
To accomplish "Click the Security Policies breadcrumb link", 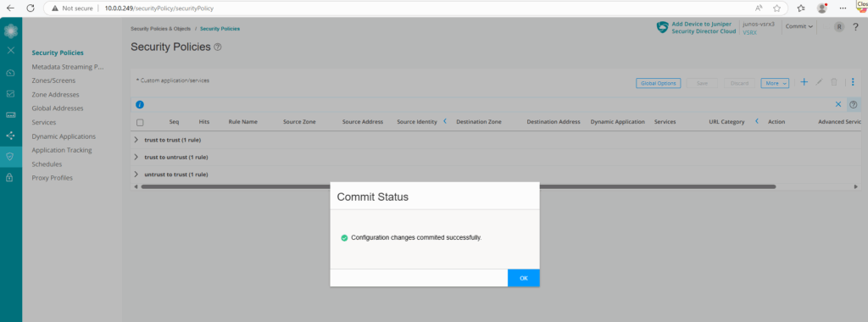I will click(x=220, y=29).
